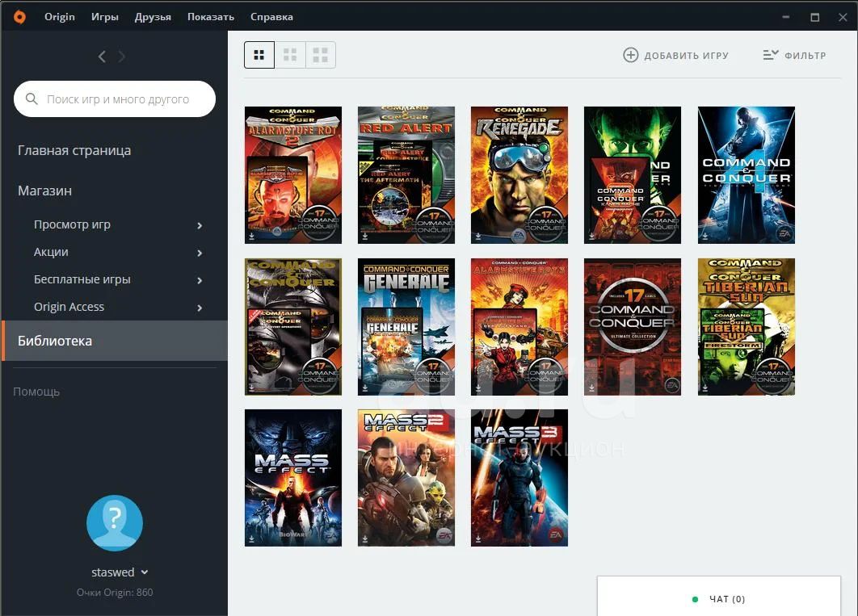Open Tiberian Sun Firestorm tile

coord(747,327)
